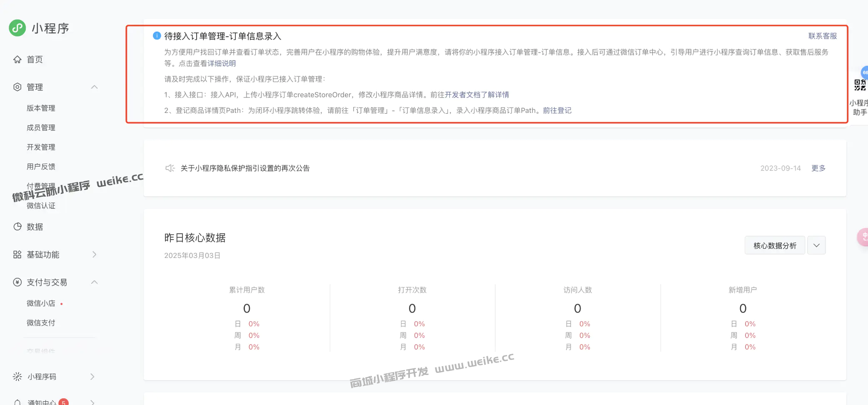Click the 核心数据分析 button

[775, 245]
